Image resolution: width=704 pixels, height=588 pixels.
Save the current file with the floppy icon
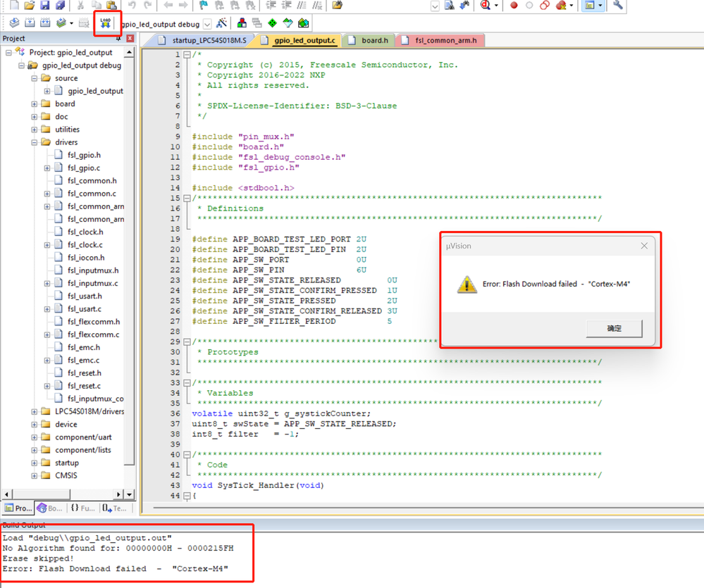(x=45, y=5)
